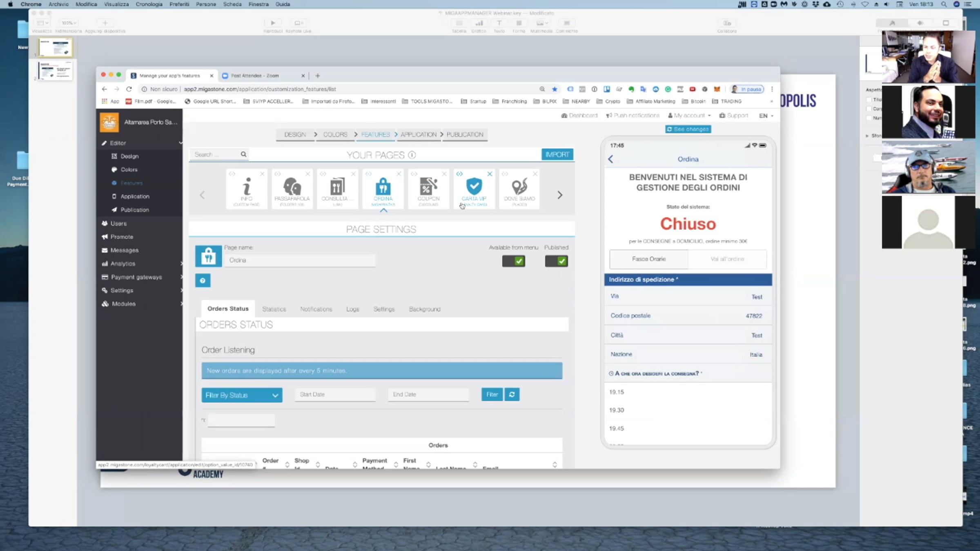
Task: Click the Ordina page icon thumbnail
Action: (x=208, y=256)
